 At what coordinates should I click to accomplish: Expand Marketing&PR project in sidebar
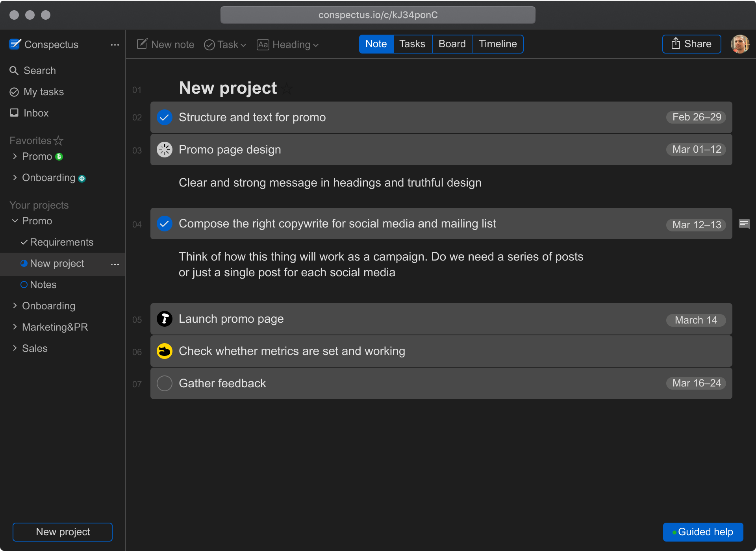click(x=15, y=327)
